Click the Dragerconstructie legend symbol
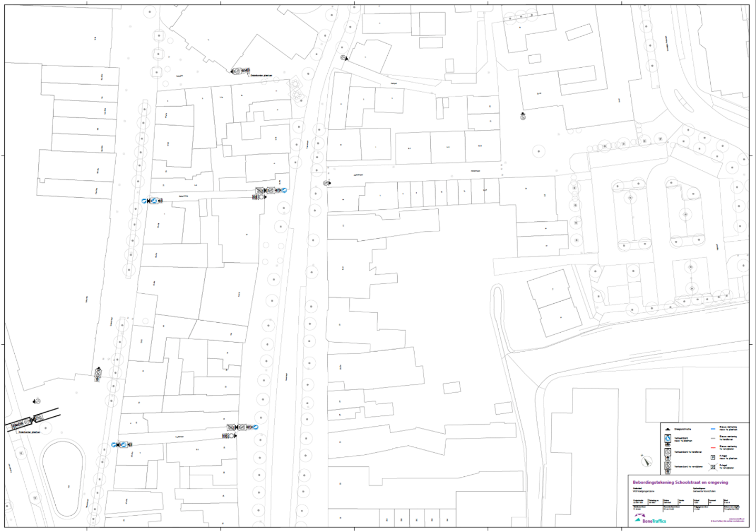Screen dimensions: 756x532 (x=668, y=429)
